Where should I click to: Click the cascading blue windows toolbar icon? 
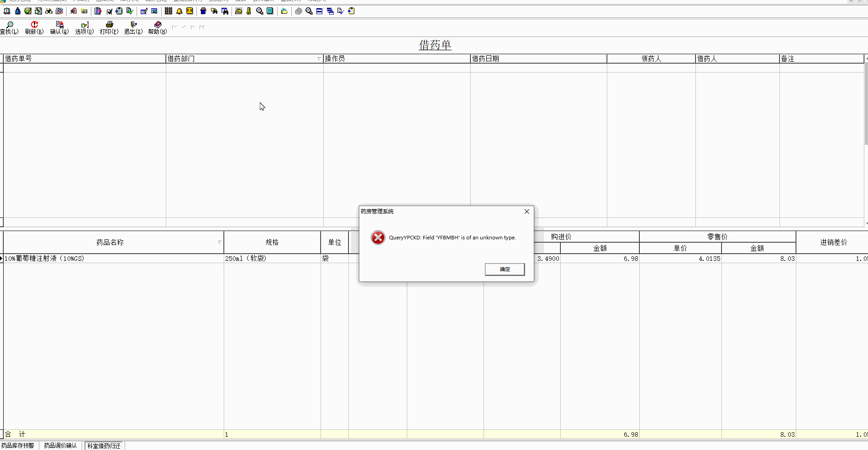[x=330, y=11]
